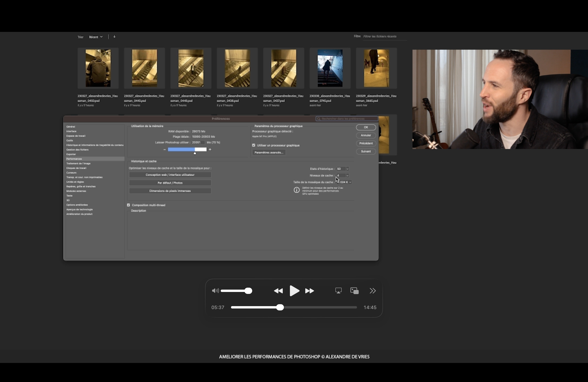
Task: Toggle the picture-in-picture icon
Action: 354,291
